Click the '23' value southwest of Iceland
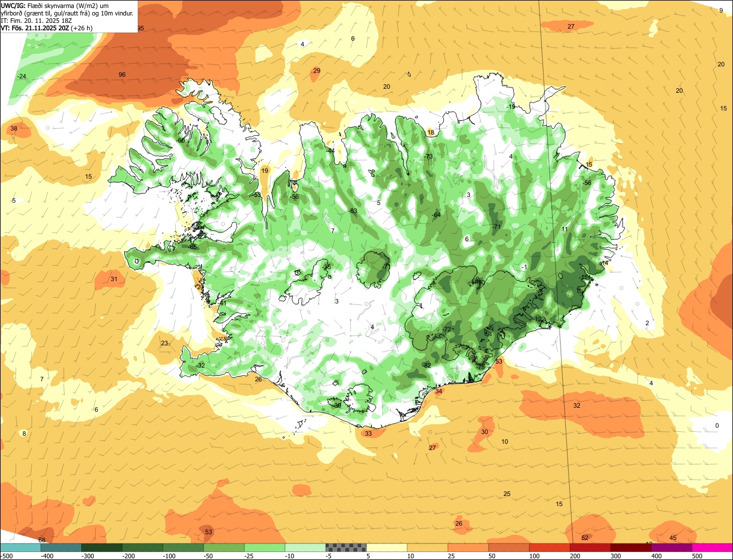Viewport: 733px width, 560px height. (x=164, y=343)
